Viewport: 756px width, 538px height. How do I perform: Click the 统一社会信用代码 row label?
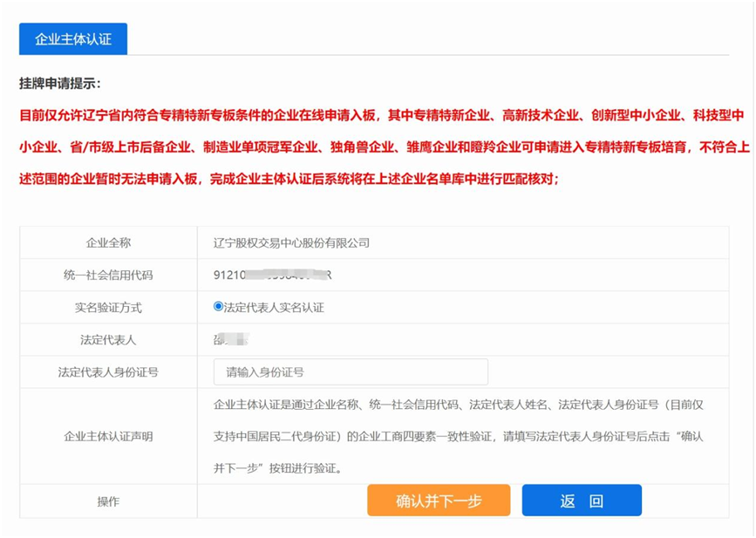coord(108,275)
